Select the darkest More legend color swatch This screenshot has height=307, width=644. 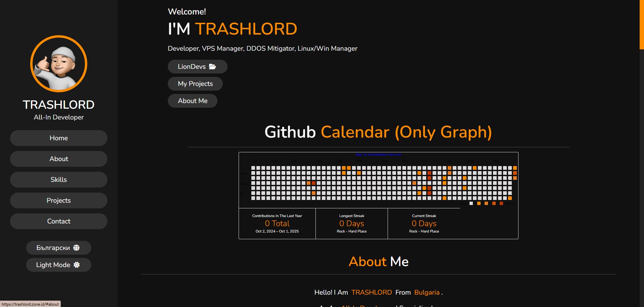point(502,203)
